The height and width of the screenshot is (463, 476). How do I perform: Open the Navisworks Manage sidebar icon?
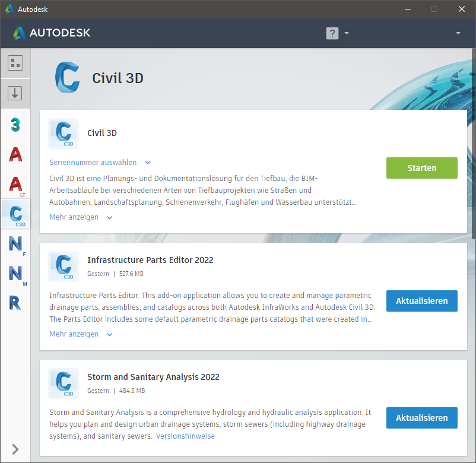click(x=15, y=274)
